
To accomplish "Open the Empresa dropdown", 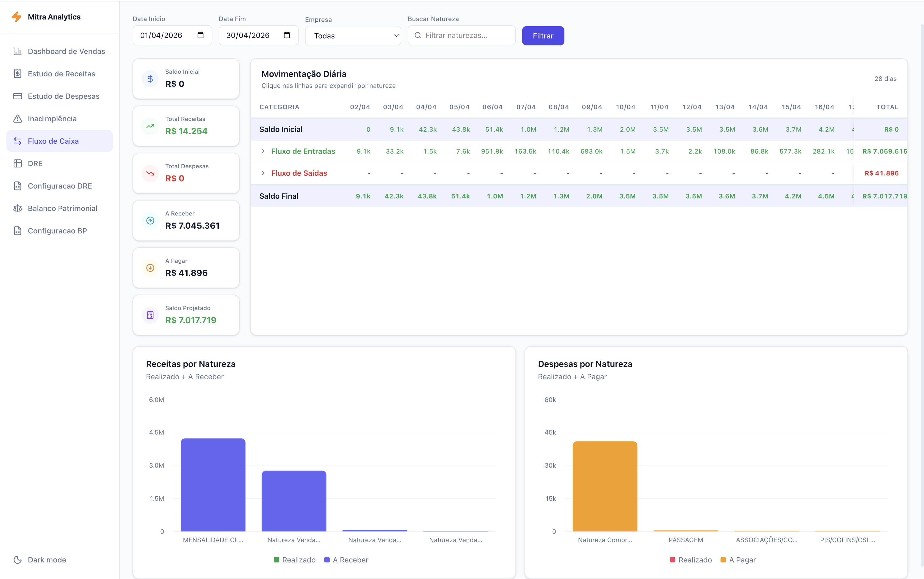I will 352,35.
